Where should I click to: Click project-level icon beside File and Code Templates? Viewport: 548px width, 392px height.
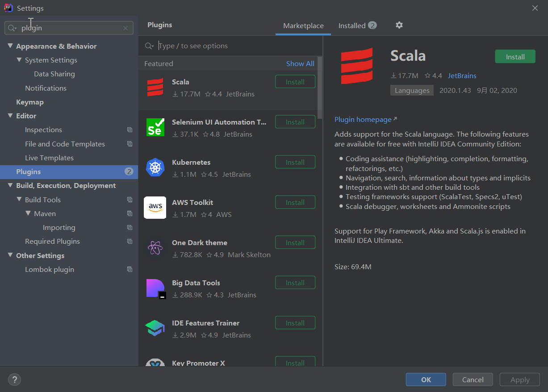(x=130, y=144)
